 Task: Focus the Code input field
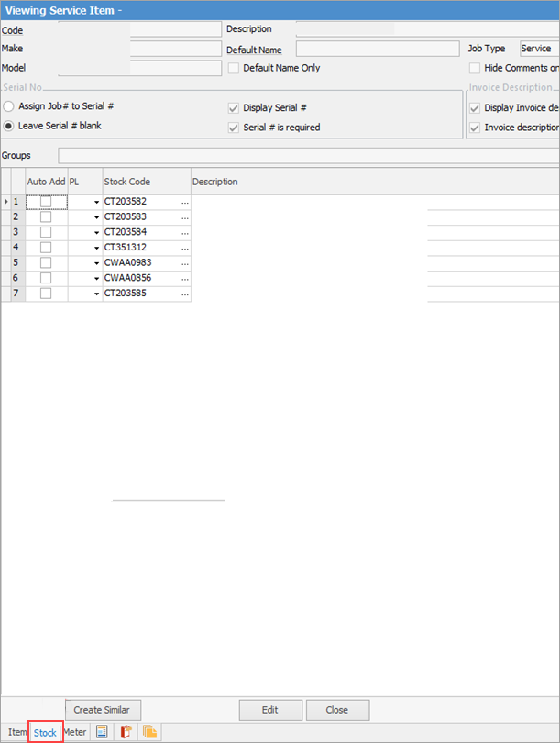(x=139, y=29)
